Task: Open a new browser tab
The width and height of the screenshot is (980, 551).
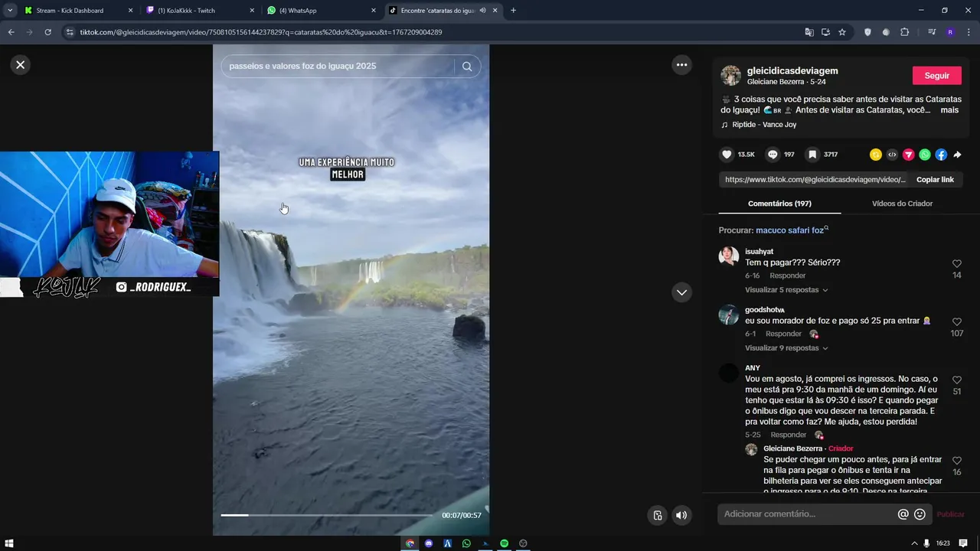Action: coord(513,11)
